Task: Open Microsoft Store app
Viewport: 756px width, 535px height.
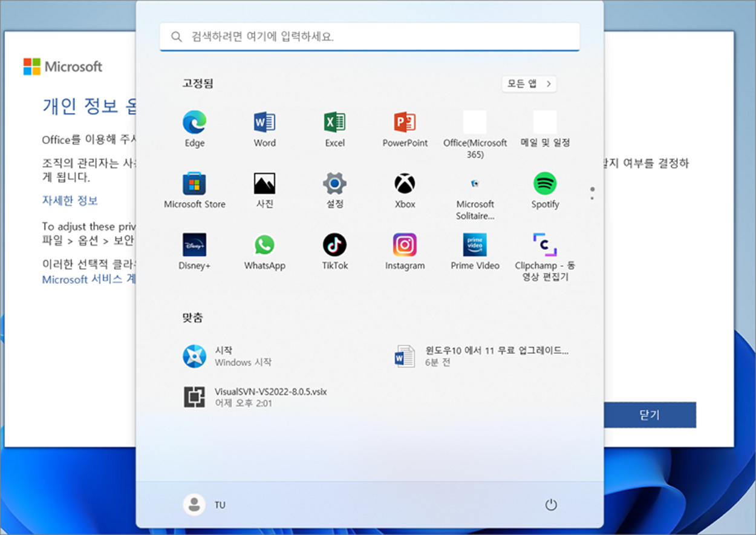Action: point(194,191)
